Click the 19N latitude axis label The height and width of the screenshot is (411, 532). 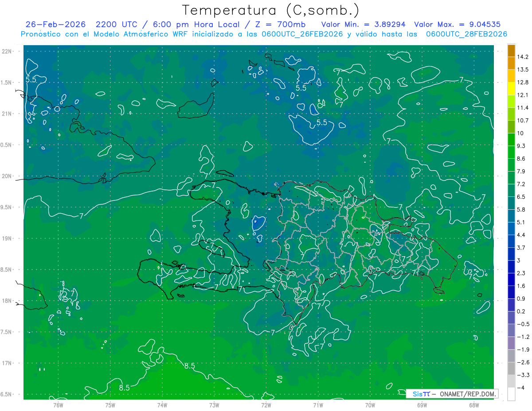(x=7, y=238)
